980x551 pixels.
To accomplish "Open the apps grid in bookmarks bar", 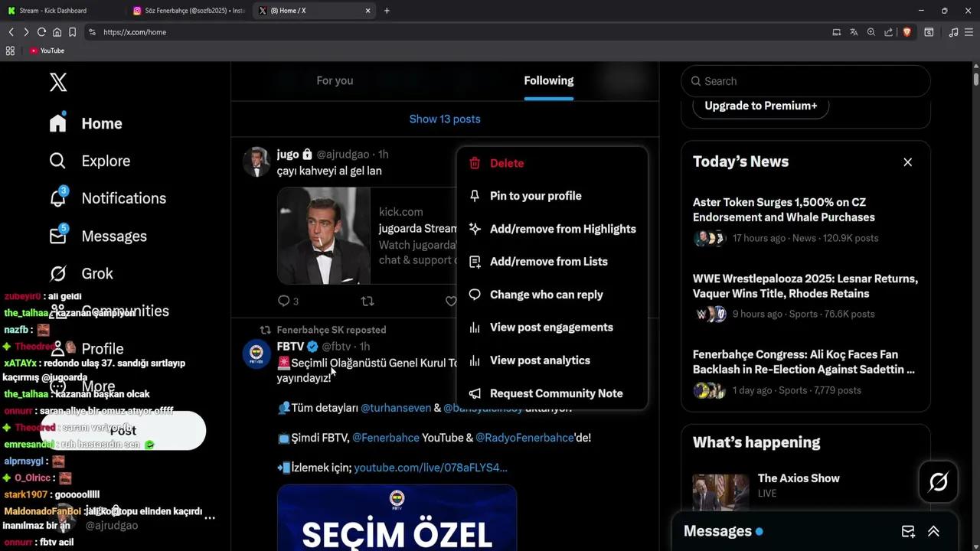I will point(10,51).
